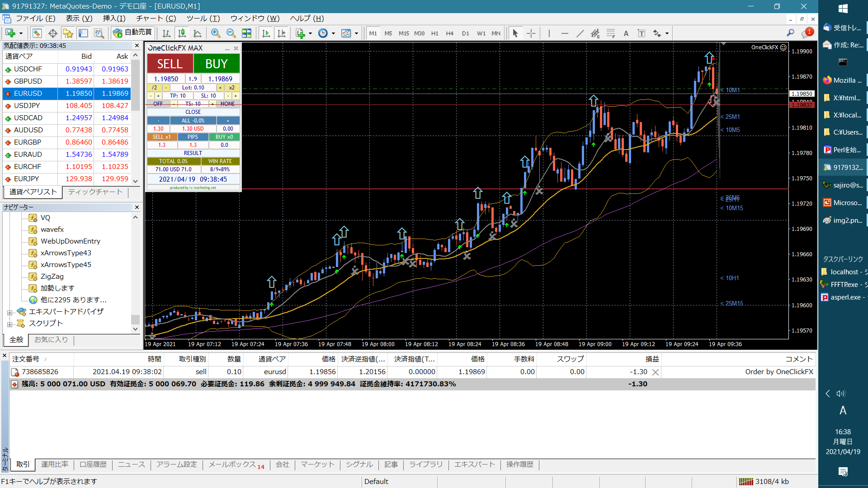Open Mozilla Firefox from the taskbar

coord(843,80)
